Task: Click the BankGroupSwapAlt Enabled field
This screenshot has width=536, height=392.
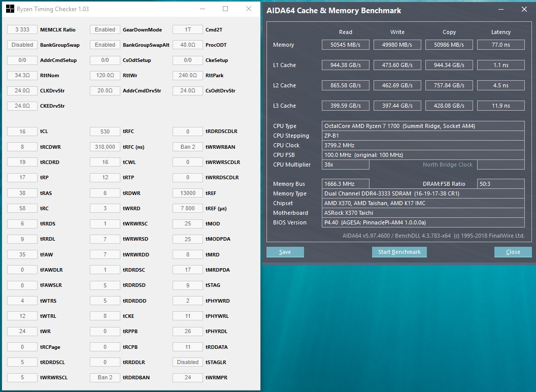Action: (x=105, y=45)
